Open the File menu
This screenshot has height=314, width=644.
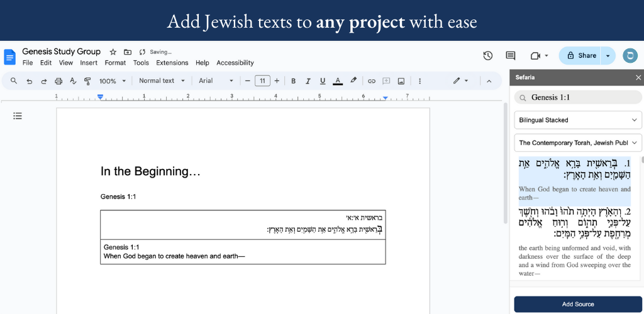[28, 63]
